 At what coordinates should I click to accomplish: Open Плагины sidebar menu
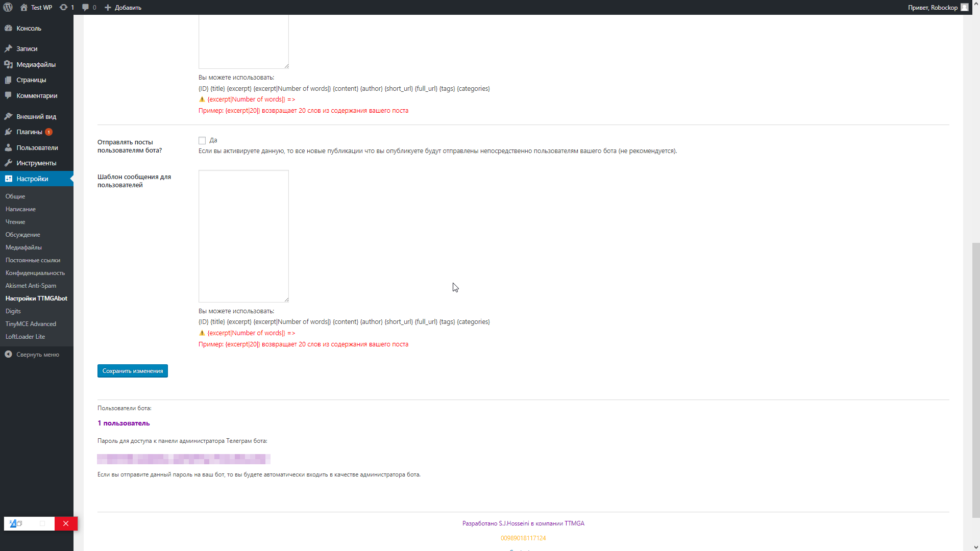tap(29, 132)
